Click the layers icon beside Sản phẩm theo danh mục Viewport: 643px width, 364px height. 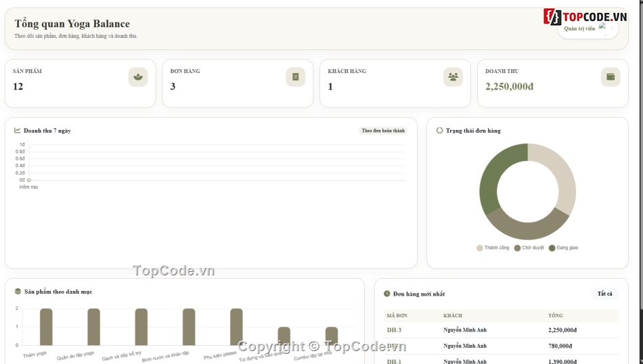pyautogui.click(x=18, y=292)
